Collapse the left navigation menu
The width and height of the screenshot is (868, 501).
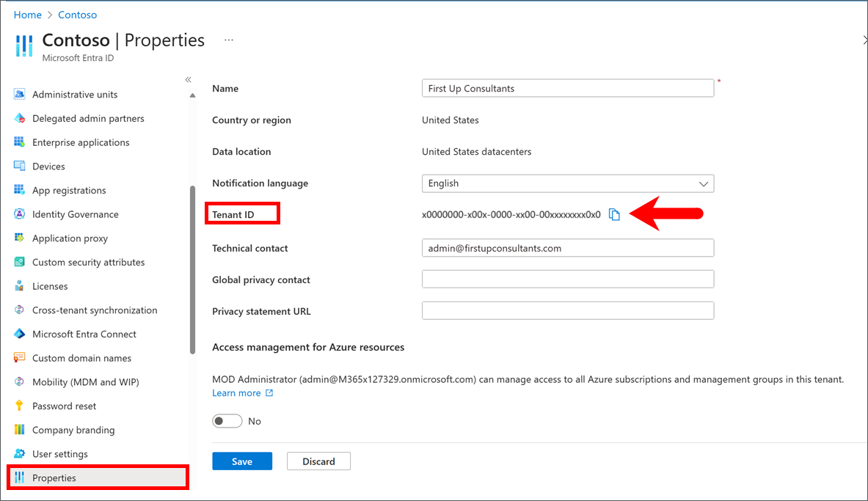tap(189, 80)
